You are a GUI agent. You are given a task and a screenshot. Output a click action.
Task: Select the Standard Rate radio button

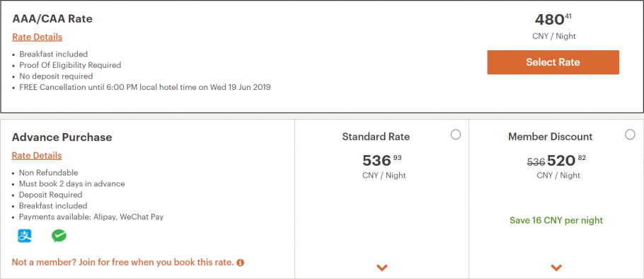tap(456, 135)
